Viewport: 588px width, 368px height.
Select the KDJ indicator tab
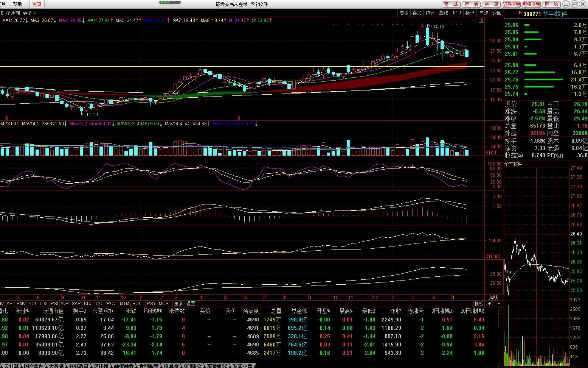pos(88,304)
